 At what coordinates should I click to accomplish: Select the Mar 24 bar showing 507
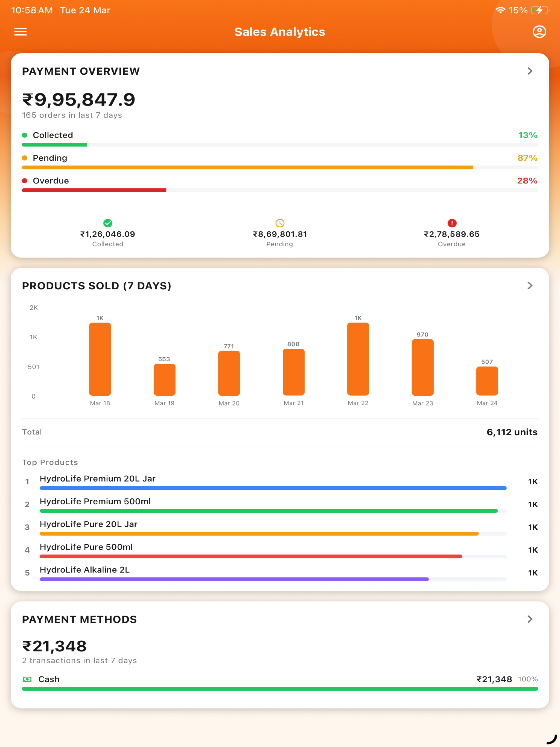487,381
